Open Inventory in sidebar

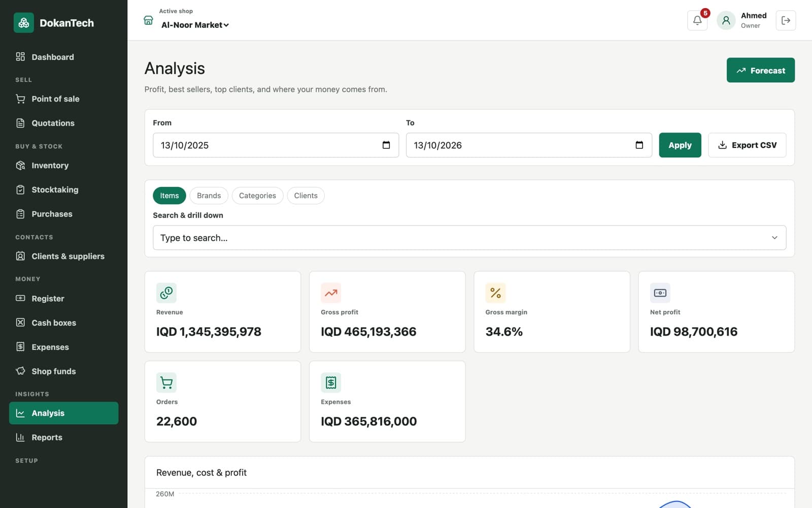63,166
